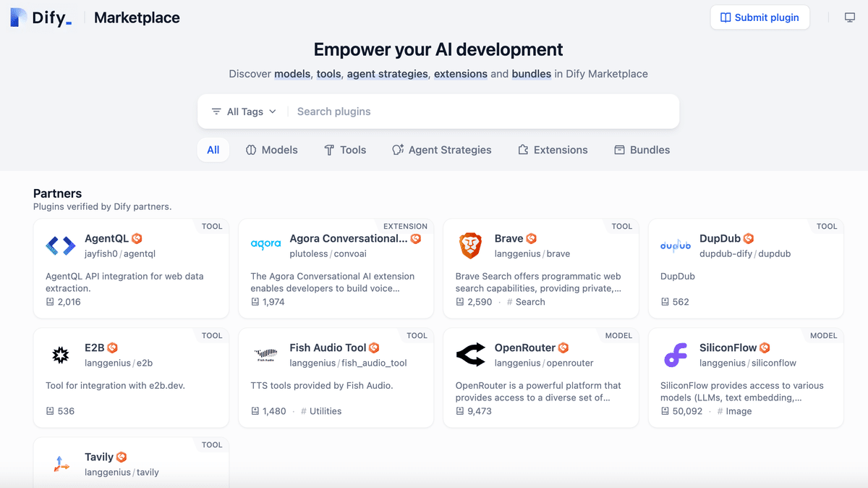Click the OpenRouter arrows icon

(471, 355)
